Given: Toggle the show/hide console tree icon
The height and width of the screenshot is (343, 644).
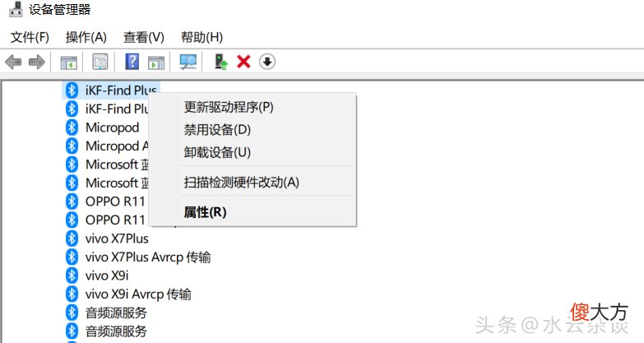Looking at the screenshot, I should coord(68,63).
